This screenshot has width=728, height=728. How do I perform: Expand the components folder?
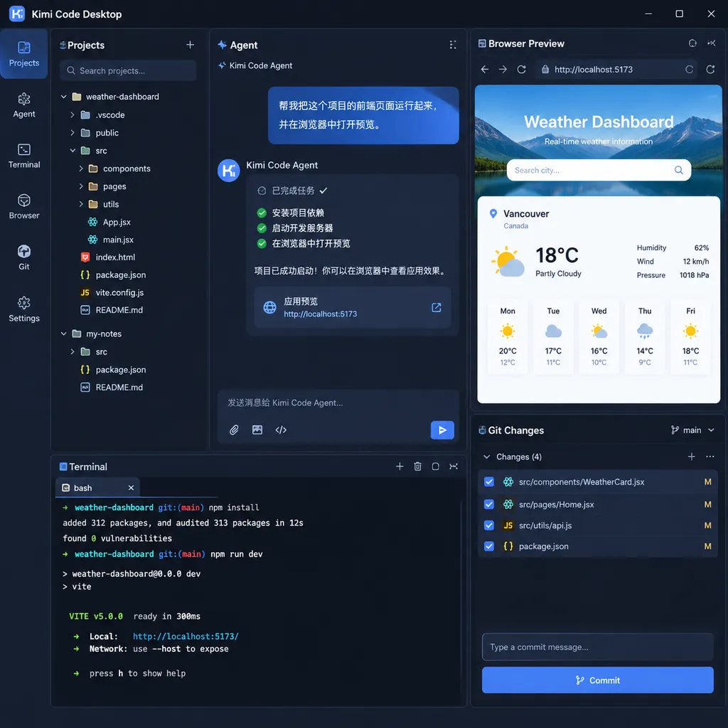pos(81,168)
